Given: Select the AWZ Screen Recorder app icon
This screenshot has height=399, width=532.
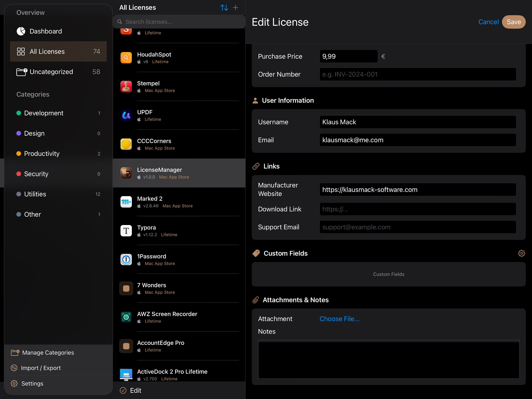Looking at the screenshot, I should click(126, 317).
